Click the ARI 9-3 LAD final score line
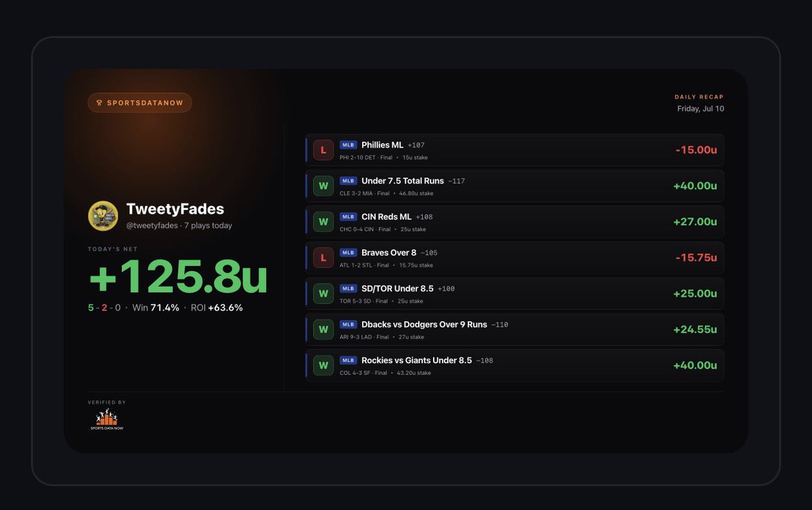The image size is (812, 510). pos(365,337)
